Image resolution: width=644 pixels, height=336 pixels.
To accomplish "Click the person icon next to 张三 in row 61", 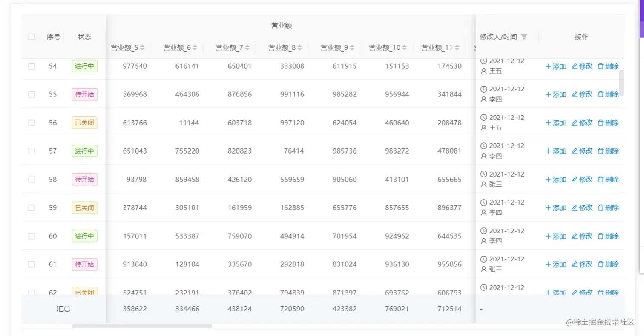I will click(484, 269).
